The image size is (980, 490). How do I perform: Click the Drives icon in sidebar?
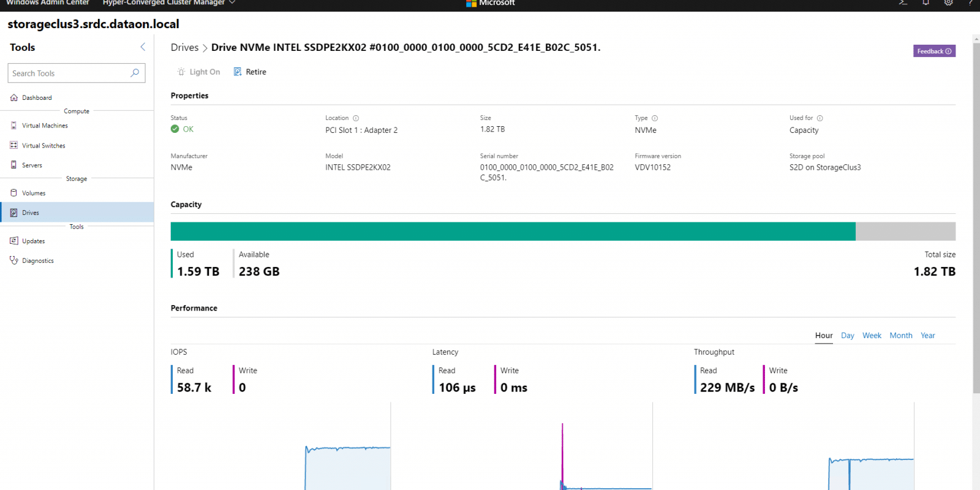tap(13, 213)
